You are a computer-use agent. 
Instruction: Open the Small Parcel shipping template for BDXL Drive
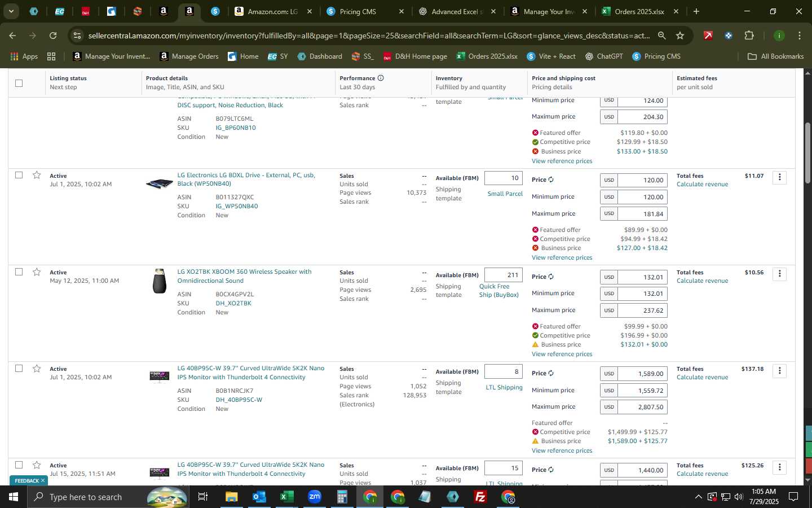click(505, 194)
